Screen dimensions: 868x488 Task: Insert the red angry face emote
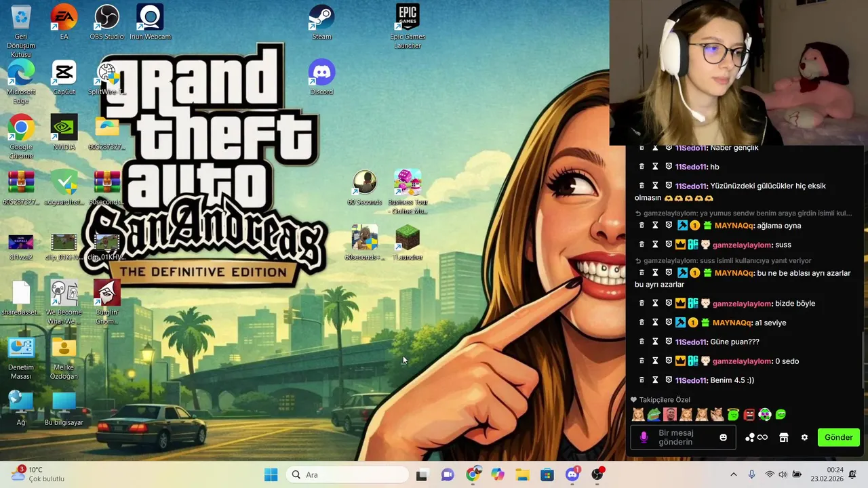749,414
